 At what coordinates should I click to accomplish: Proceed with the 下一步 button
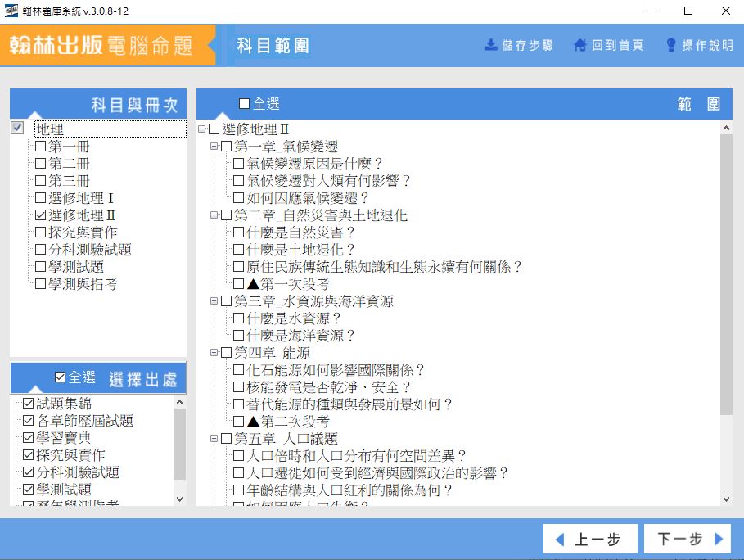(687, 539)
